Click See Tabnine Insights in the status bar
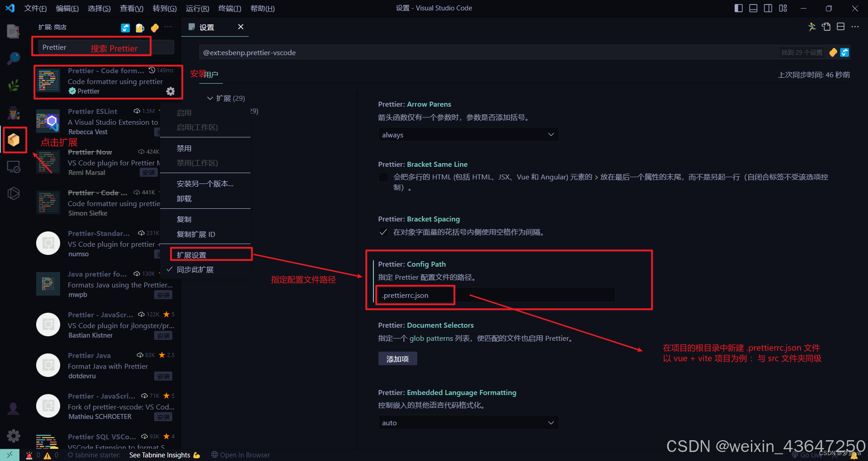 click(165, 455)
